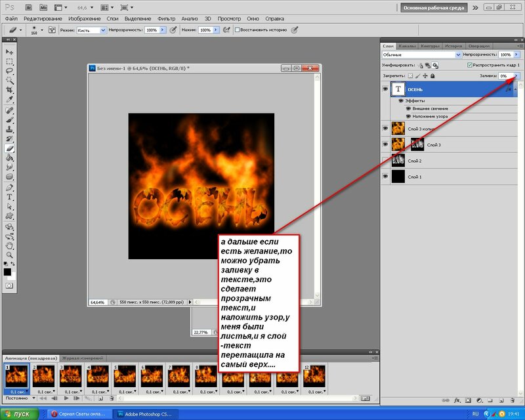Viewport: 525px width, 420px height.
Task: Click Основная рабочая среда workspace button
Action: pos(434,8)
